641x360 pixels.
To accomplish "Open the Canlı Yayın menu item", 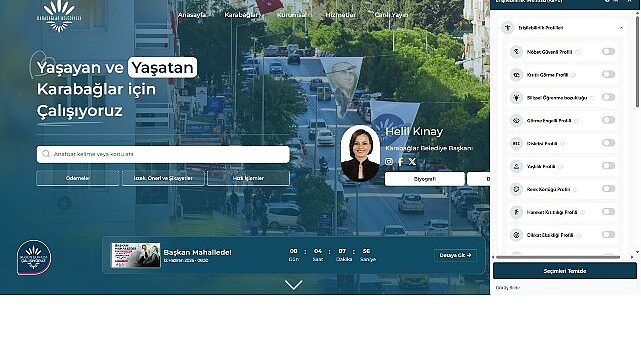I will point(391,15).
